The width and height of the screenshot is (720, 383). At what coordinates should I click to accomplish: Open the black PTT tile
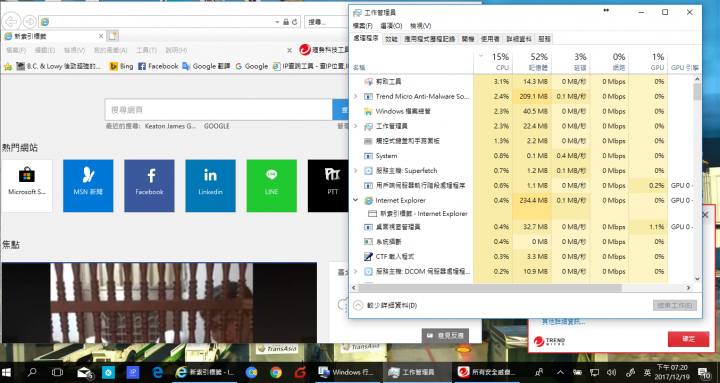click(x=328, y=186)
